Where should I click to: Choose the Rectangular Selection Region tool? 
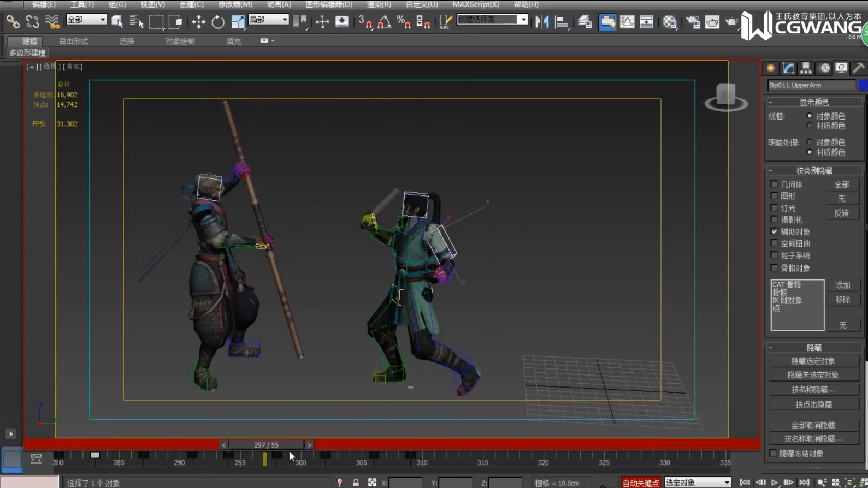156,22
